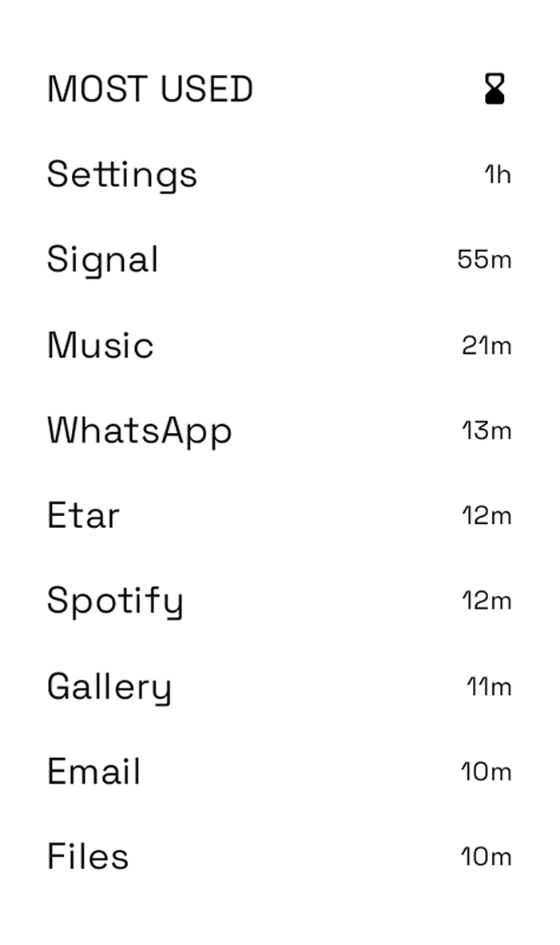Launch the Files app

click(87, 856)
